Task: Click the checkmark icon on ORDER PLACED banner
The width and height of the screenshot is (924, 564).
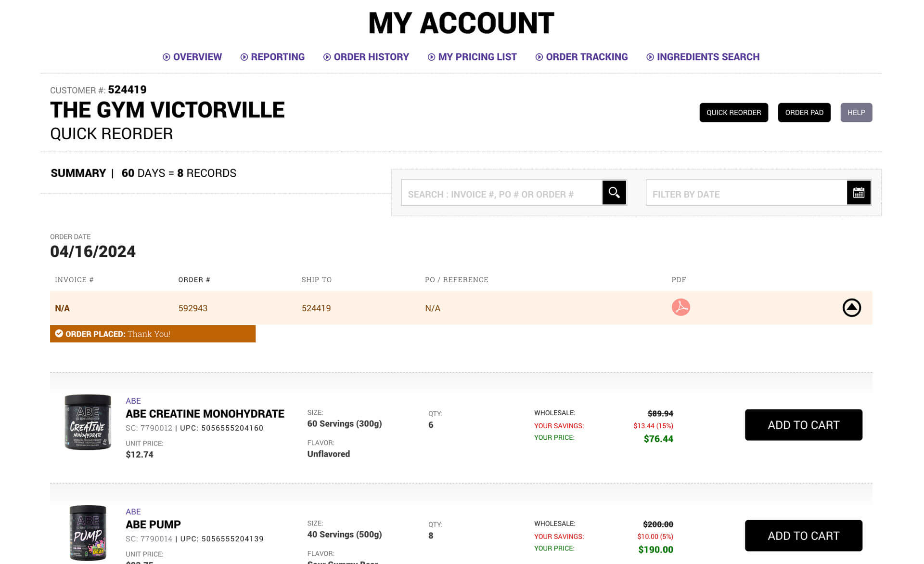Action: click(x=59, y=333)
